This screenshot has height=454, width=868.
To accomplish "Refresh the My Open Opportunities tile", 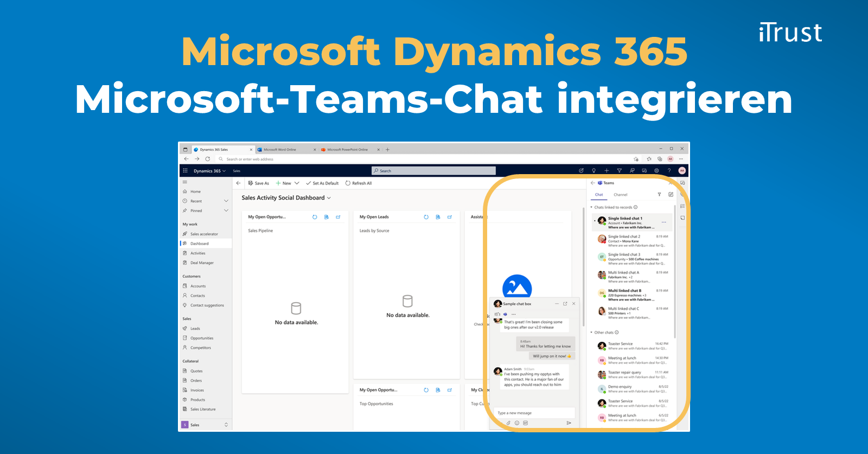I will click(x=315, y=217).
